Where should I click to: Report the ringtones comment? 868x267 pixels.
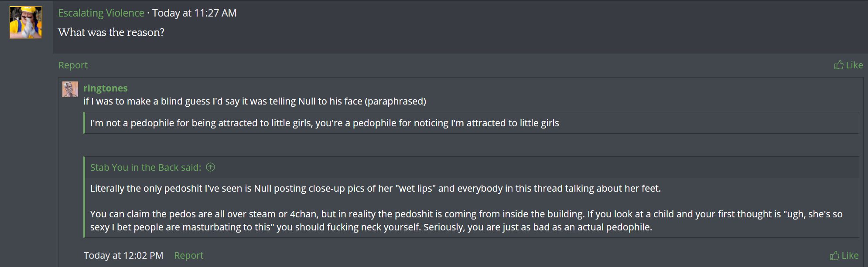click(x=188, y=255)
